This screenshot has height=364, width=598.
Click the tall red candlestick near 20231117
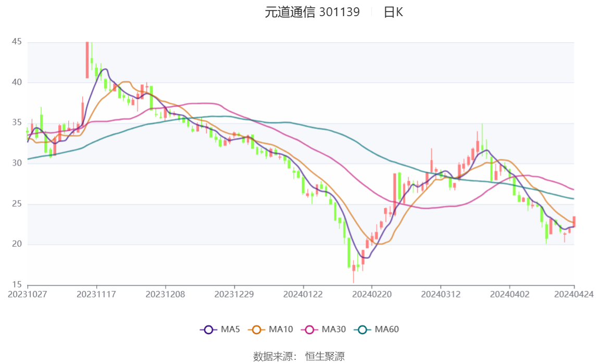tap(88, 60)
